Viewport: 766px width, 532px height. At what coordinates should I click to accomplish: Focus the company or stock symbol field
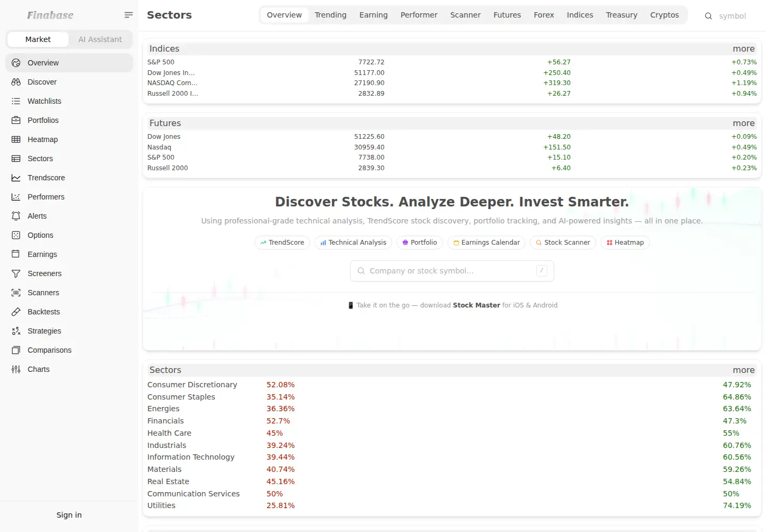coord(452,271)
